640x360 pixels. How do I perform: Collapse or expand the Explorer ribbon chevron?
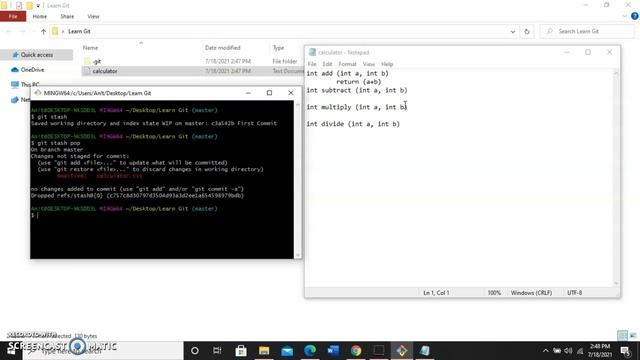[x=624, y=16]
